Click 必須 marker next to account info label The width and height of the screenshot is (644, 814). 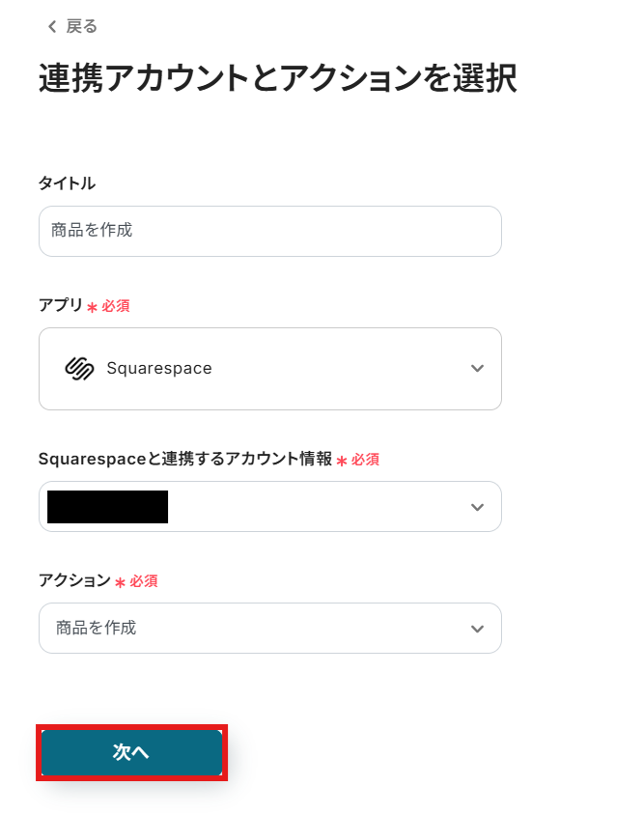365,460
